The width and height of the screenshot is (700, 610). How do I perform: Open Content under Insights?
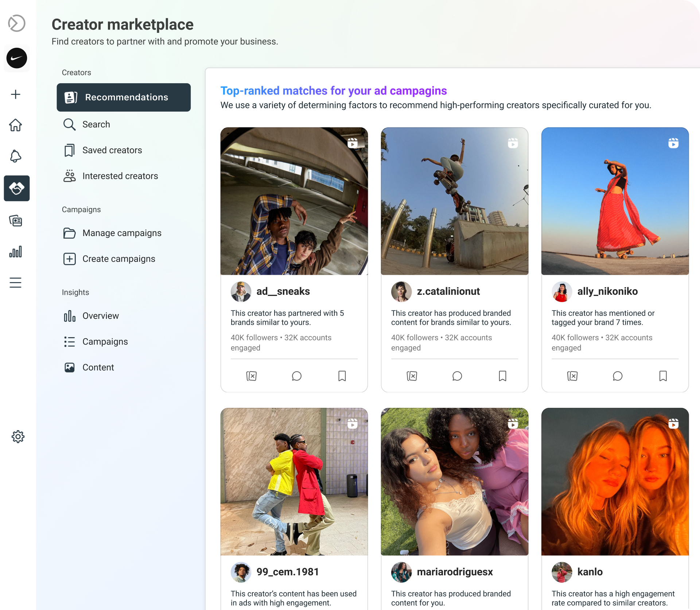[98, 367]
